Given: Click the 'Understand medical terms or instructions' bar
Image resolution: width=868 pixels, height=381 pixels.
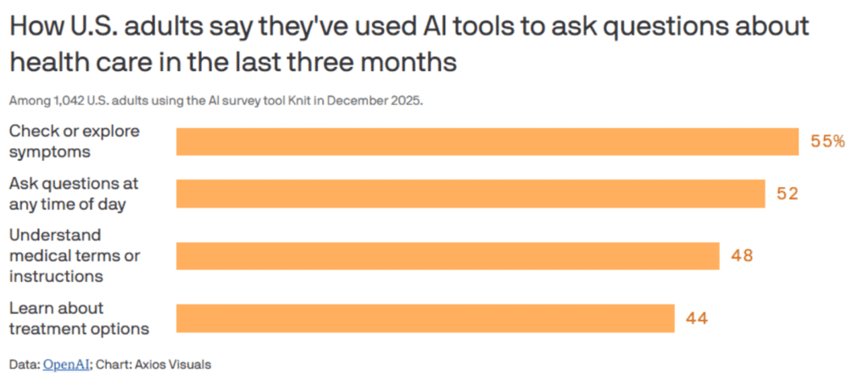Looking at the screenshot, I should pyautogui.click(x=448, y=255).
